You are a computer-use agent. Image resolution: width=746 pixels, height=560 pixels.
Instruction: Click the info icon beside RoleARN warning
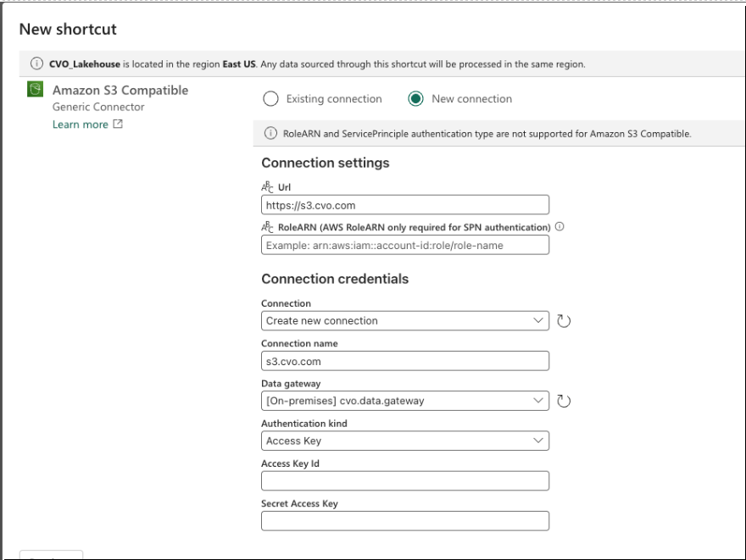click(x=270, y=134)
